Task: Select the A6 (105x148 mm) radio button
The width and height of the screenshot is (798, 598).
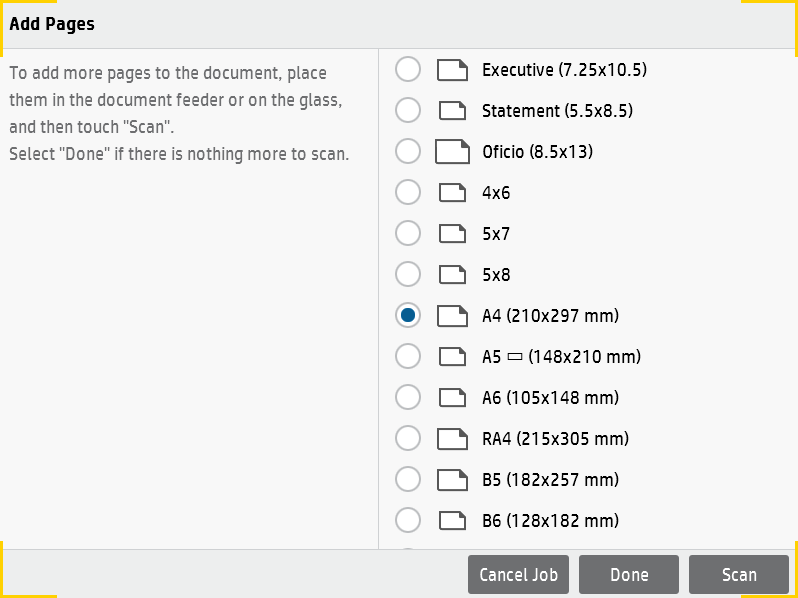Action: click(x=408, y=398)
